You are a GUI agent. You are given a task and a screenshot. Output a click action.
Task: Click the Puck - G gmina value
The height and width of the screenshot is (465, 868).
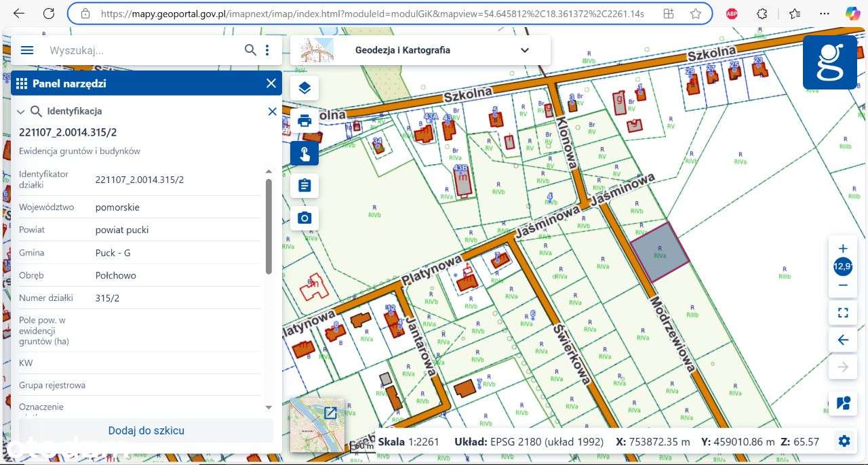click(x=113, y=253)
